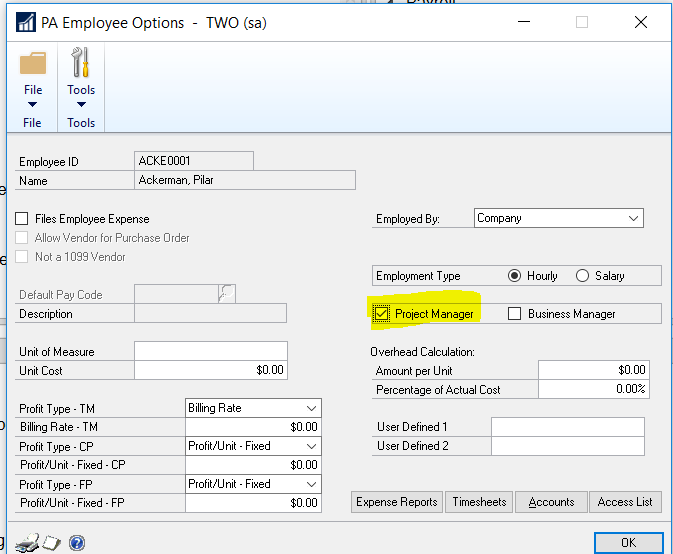Click into the User Defined 1 field
Screen dimensions: 673x554
(567, 427)
